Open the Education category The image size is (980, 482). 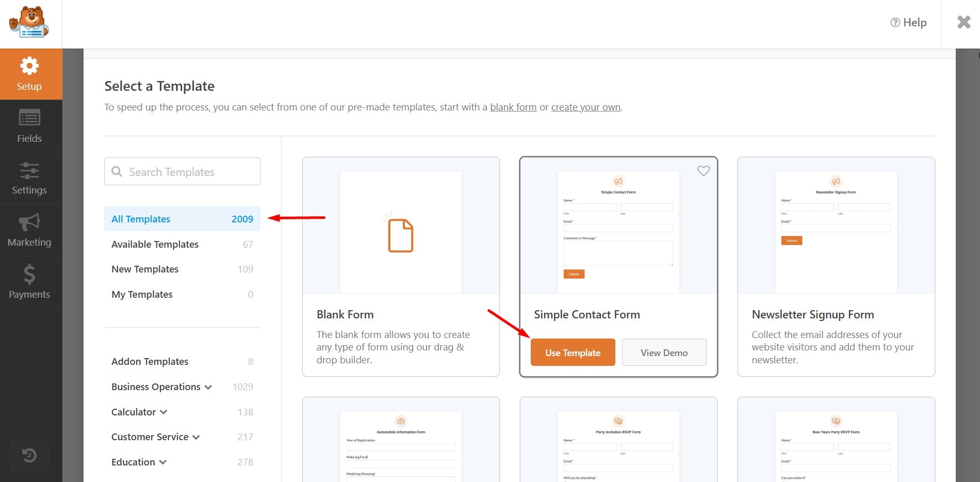[x=133, y=462]
